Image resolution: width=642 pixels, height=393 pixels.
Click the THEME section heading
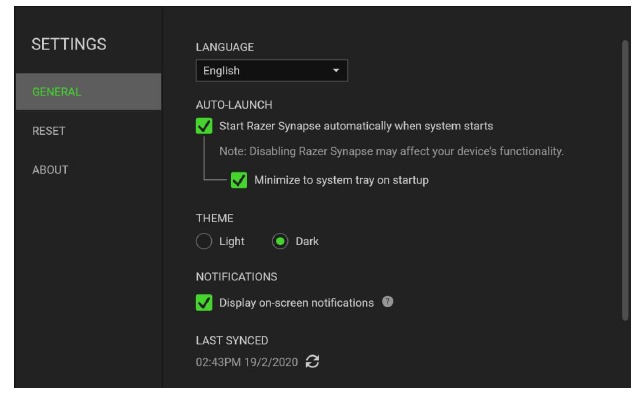tap(215, 218)
